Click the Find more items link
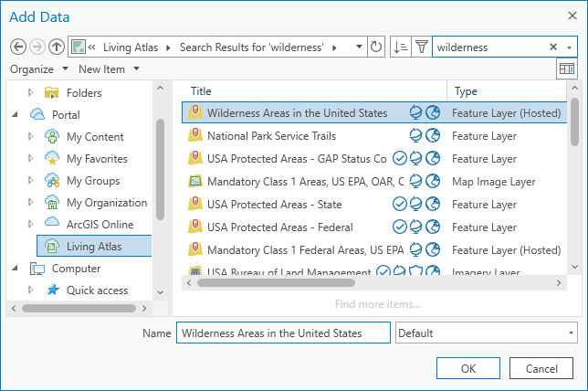588x391 pixels. [x=377, y=304]
